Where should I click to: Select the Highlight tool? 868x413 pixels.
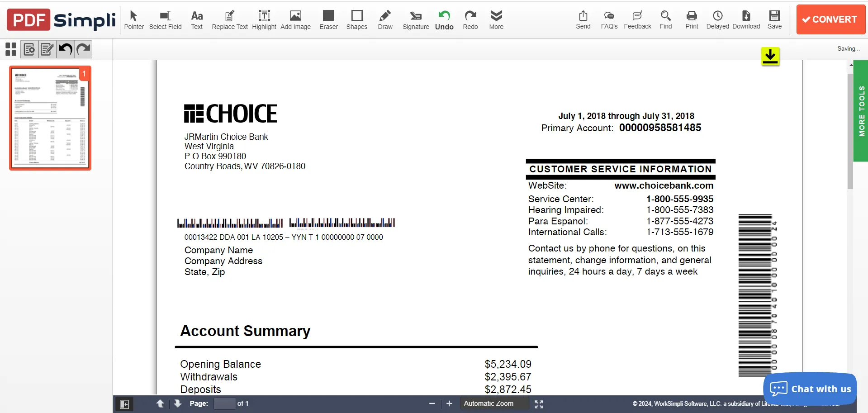pyautogui.click(x=264, y=20)
